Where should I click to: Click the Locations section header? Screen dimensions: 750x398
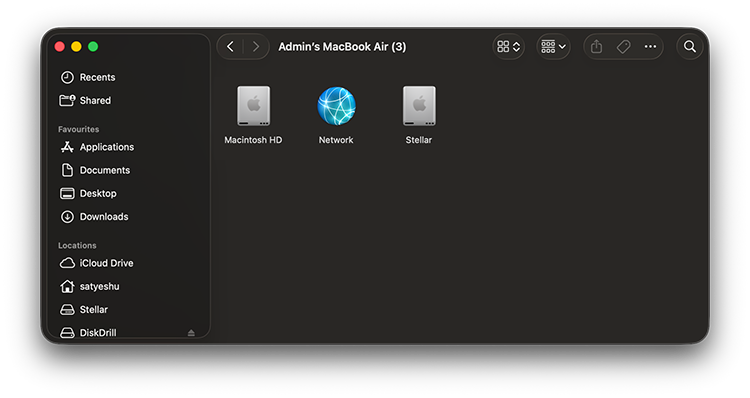77,245
